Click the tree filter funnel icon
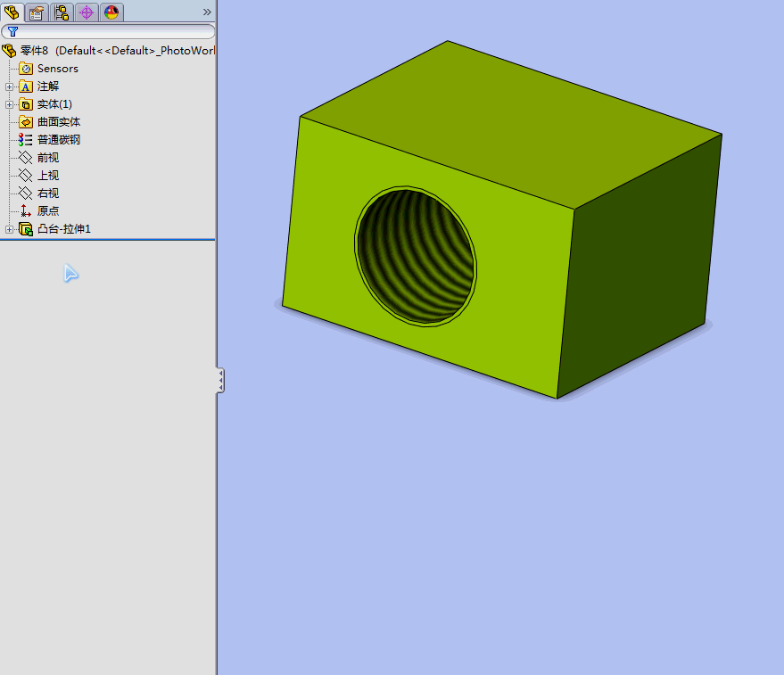Image resolution: width=784 pixels, height=675 pixels. [13, 31]
